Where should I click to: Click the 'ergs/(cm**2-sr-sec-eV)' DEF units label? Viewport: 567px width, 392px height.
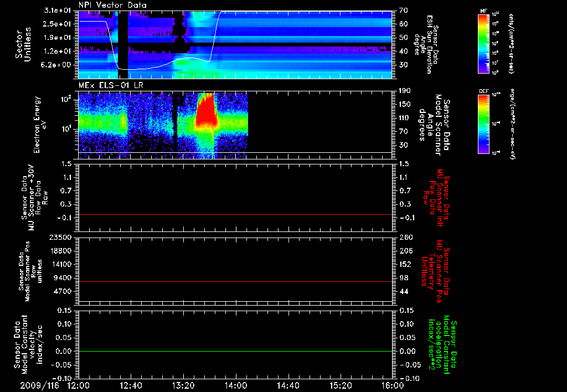[x=511, y=123]
